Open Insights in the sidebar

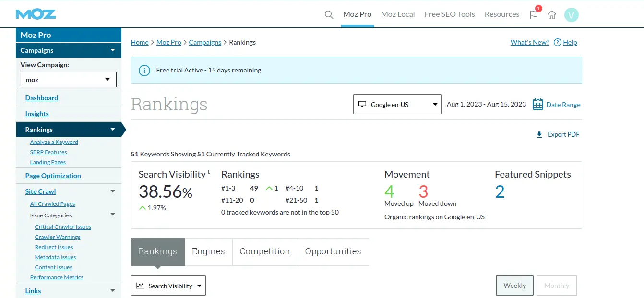37,114
